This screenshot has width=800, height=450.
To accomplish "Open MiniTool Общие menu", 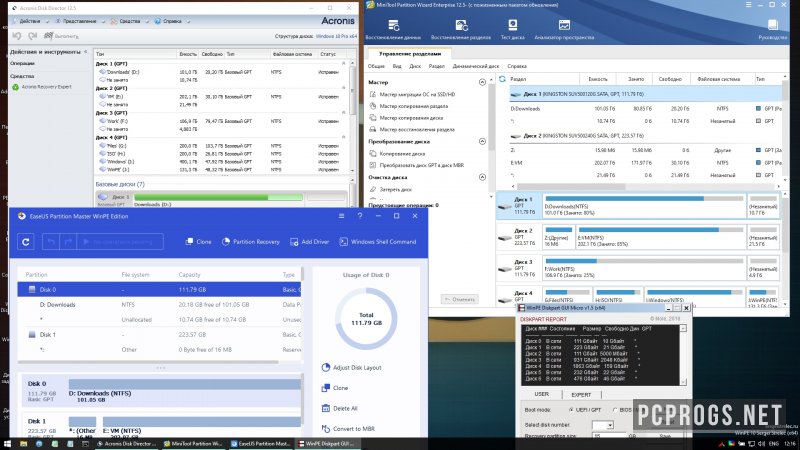I will coord(376,66).
